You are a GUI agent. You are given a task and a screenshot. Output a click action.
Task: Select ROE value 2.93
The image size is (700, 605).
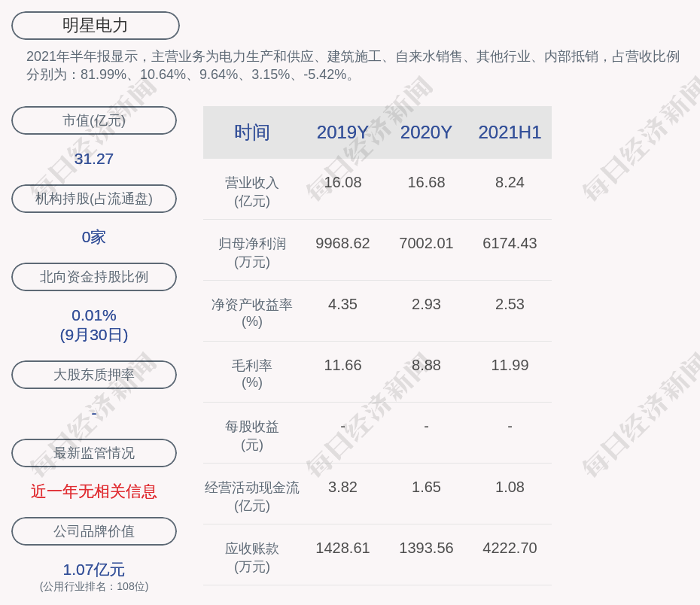coord(426,304)
